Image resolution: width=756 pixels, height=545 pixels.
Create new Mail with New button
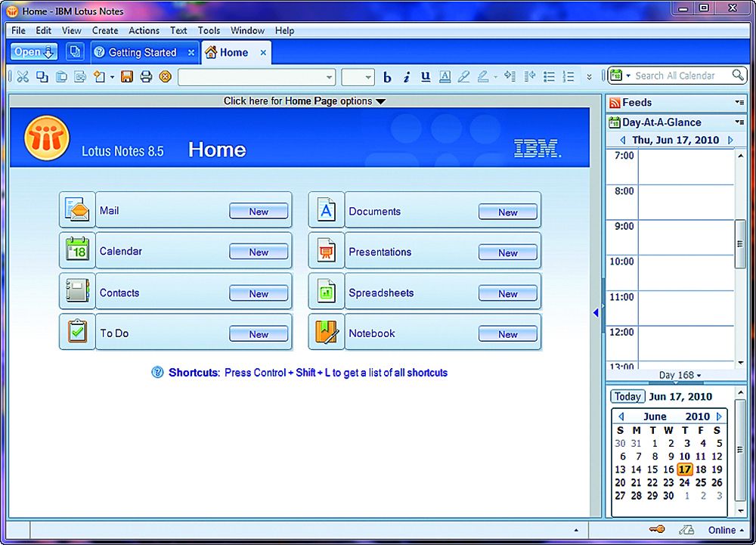click(259, 211)
